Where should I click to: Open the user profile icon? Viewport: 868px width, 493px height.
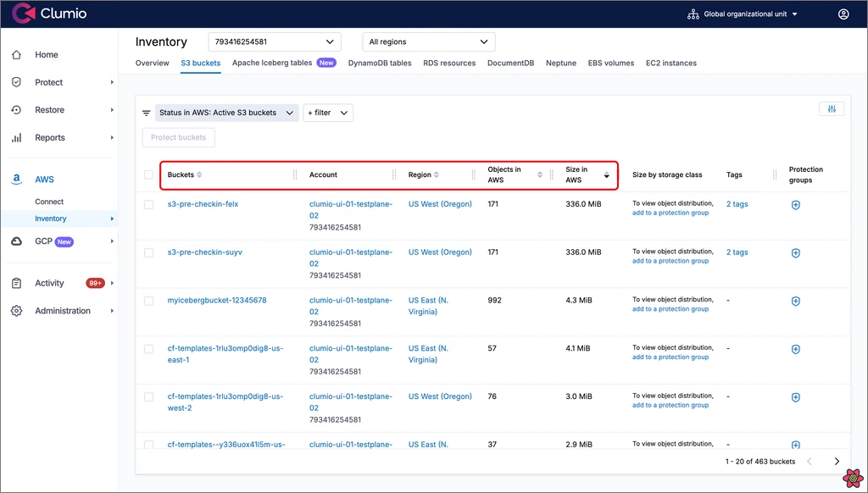pos(843,14)
